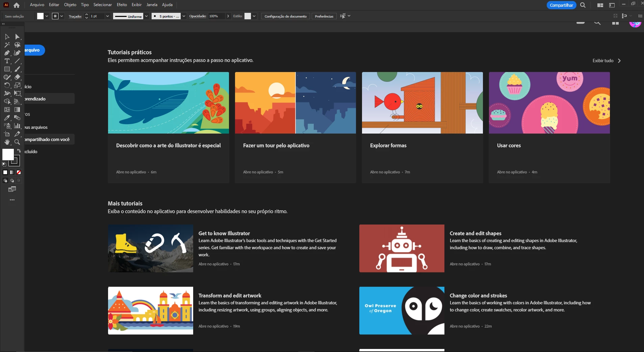Viewport: 644px width, 352px height.
Task: Open the Ajuda menu
Action: [167, 5]
